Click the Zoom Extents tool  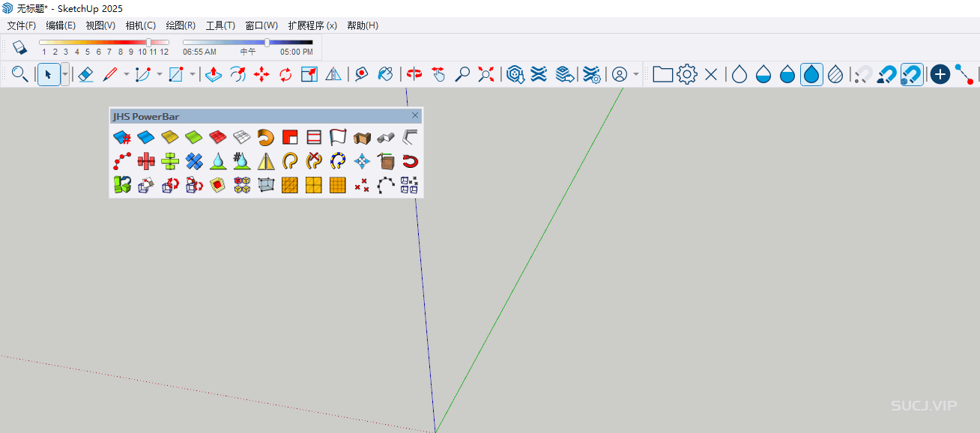click(x=486, y=74)
